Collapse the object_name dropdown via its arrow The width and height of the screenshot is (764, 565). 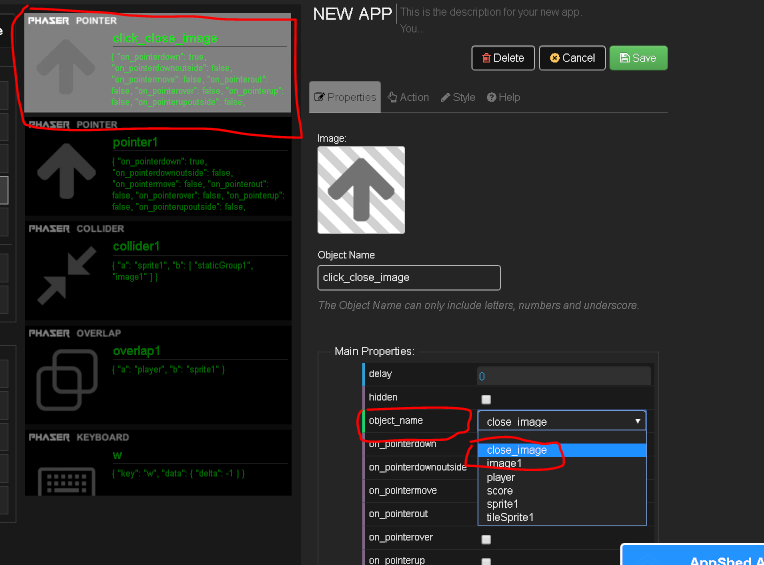click(x=637, y=421)
